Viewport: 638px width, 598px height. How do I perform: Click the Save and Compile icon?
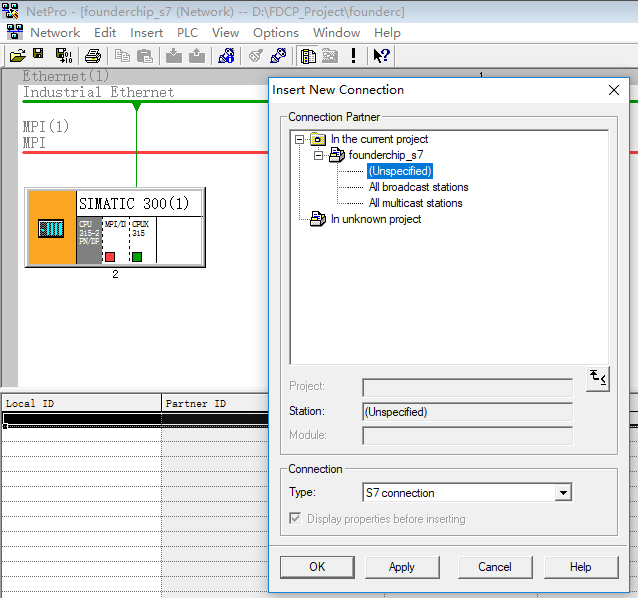click(x=63, y=55)
